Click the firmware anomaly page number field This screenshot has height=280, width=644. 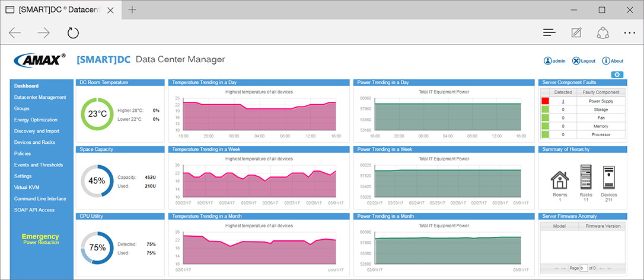[x=584, y=268]
